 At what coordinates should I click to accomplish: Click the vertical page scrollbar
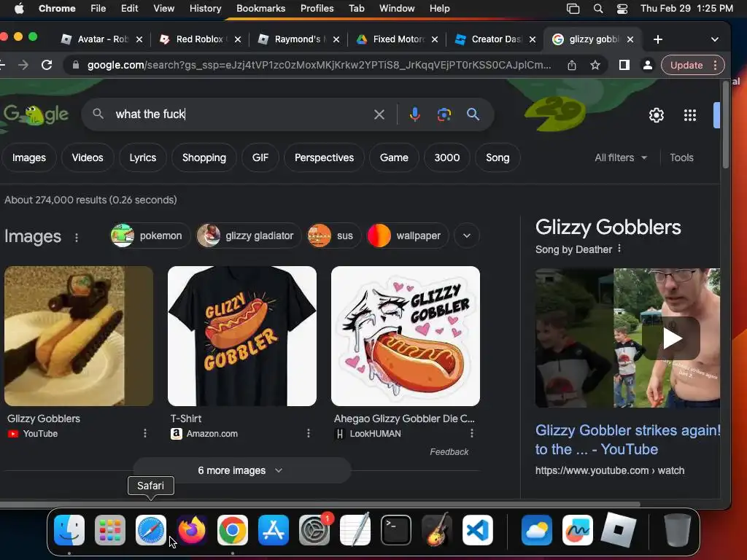tap(726, 125)
